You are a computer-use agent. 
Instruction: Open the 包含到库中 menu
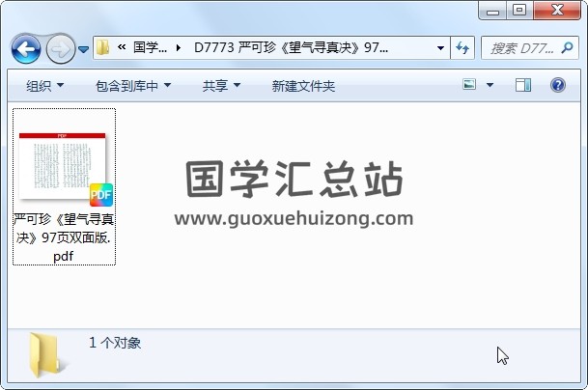point(133,86)
